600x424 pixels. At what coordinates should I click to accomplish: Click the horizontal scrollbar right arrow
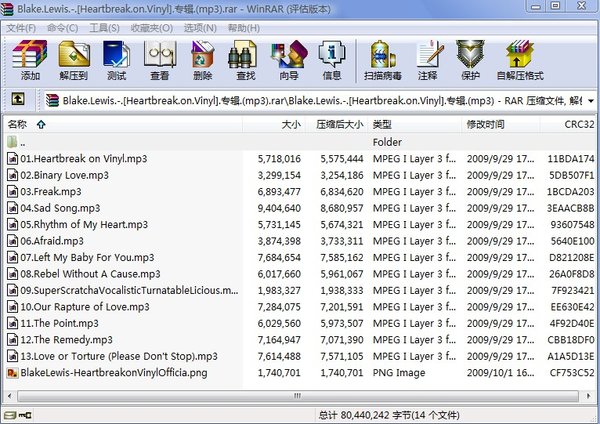pos(589,396)
